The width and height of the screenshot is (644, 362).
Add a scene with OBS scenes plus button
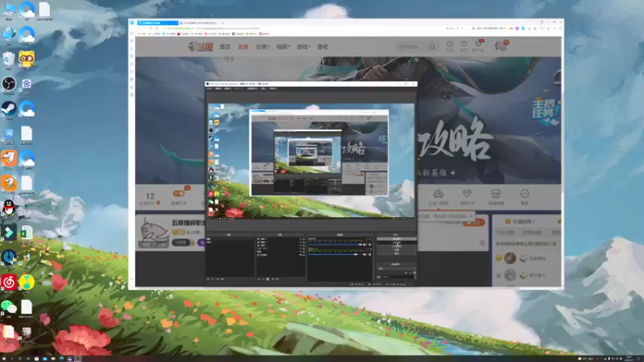208,279
